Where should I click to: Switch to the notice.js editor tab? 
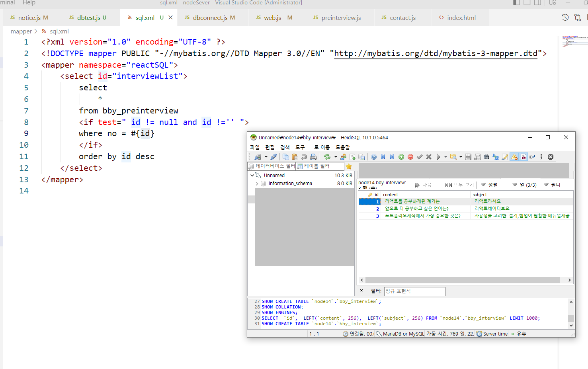33,18
